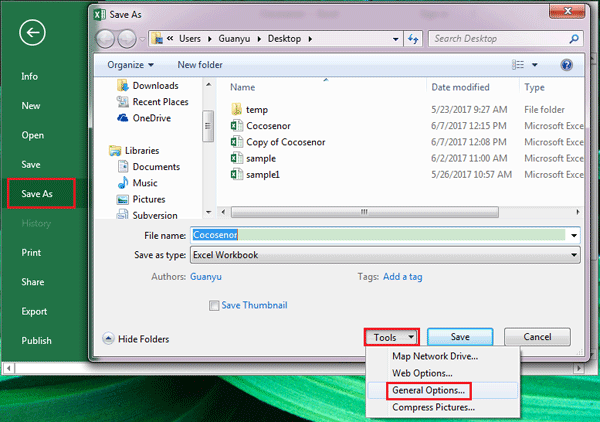Click the Save button

point(459,337)
